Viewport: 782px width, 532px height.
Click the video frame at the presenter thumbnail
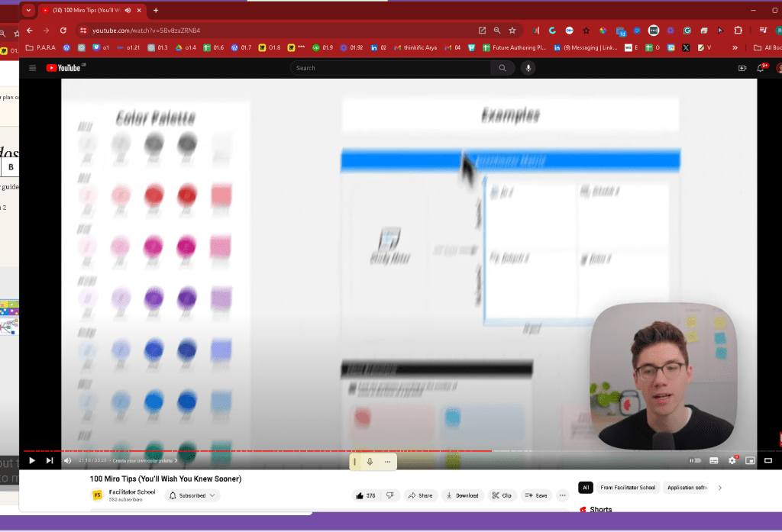click(663, 376)
